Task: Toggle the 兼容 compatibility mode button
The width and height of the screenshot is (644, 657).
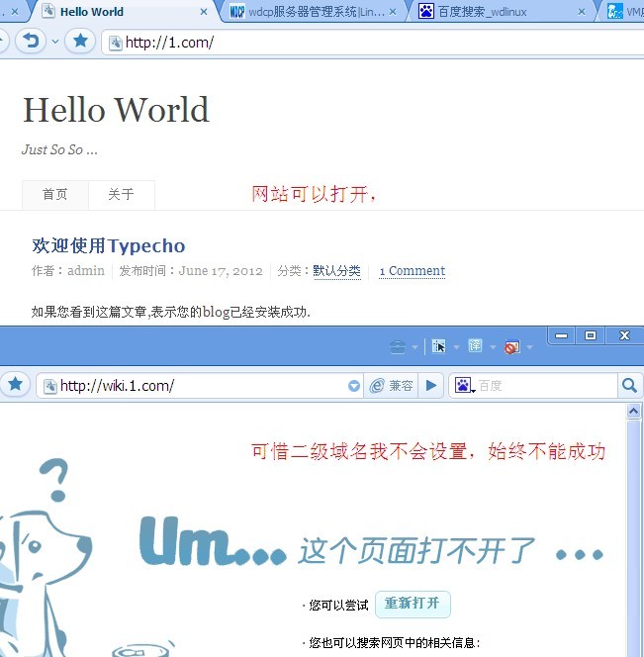Action: [392, 386]
